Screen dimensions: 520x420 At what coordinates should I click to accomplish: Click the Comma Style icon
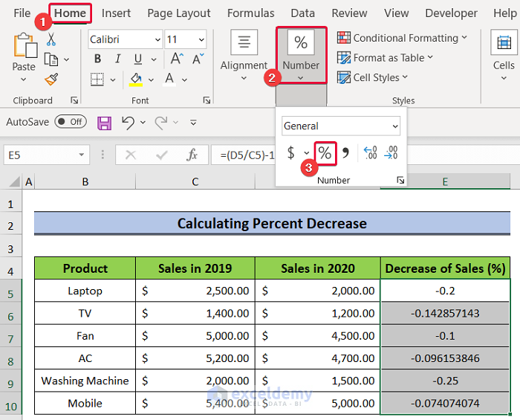[345, 153]
